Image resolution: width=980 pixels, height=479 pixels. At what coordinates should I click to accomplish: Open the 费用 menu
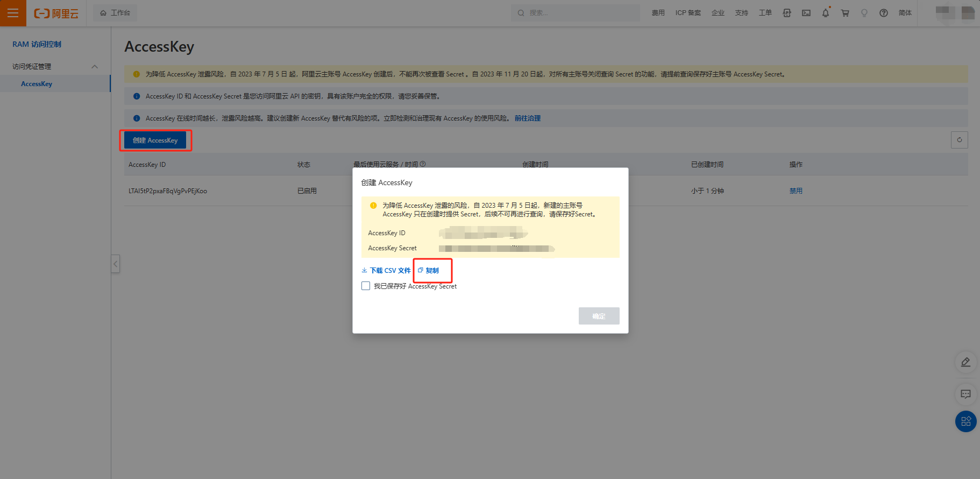tap(658, 13)
